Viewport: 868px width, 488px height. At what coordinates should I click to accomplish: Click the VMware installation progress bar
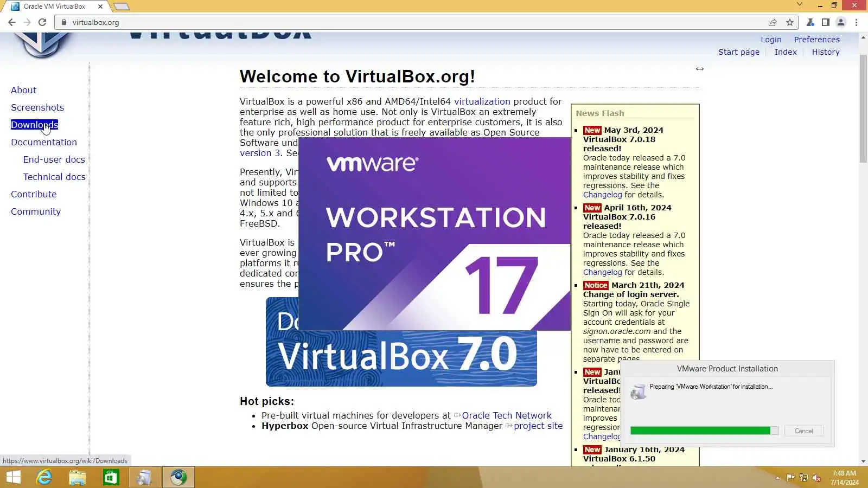pyautogui.click(x=704, y=431)
